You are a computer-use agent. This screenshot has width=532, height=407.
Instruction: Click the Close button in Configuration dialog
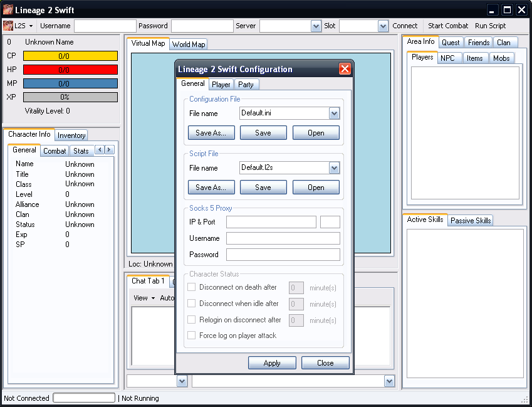pyautogui.click(x=325, y=363)
